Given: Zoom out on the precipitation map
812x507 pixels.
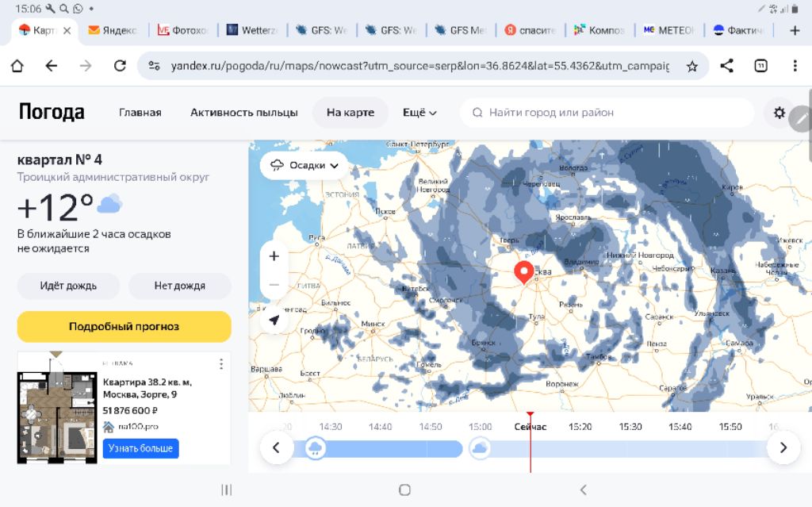Looking at the screenshot, I should pos(274,285).
